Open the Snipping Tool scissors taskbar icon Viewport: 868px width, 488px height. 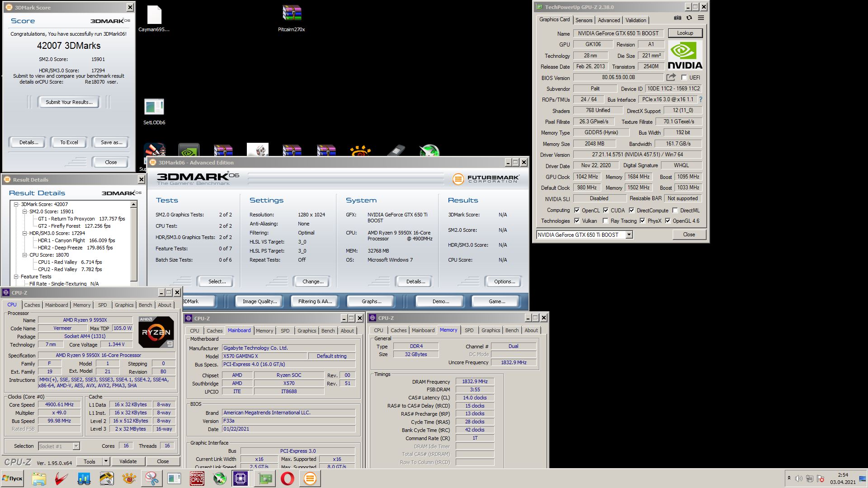point(152,479)
